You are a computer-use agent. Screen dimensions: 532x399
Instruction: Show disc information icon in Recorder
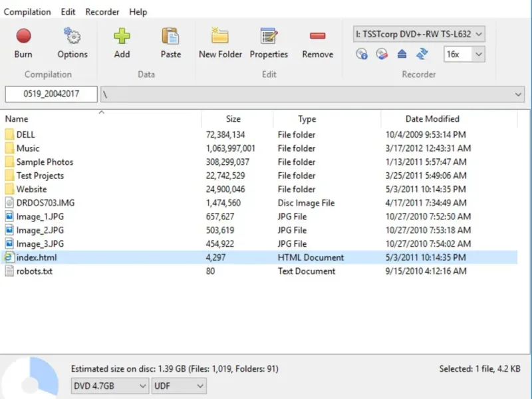pos(362,54)
